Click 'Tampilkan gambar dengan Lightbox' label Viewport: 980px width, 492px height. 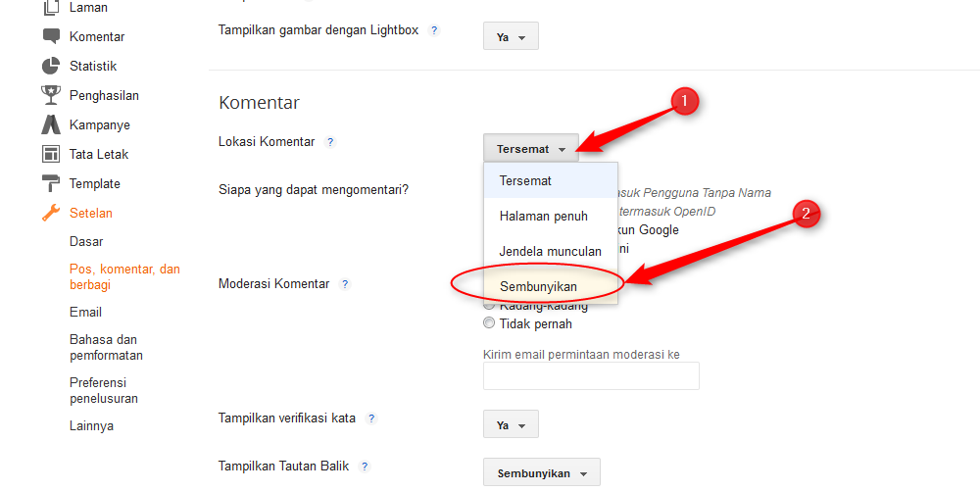[318, 29]
